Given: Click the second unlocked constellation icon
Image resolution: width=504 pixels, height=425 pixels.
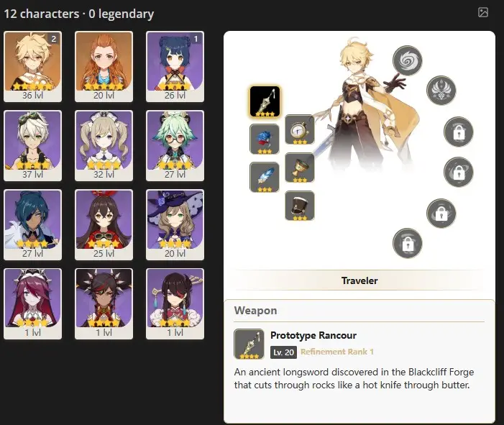Looking at the screenshot, I should (441, 91).
